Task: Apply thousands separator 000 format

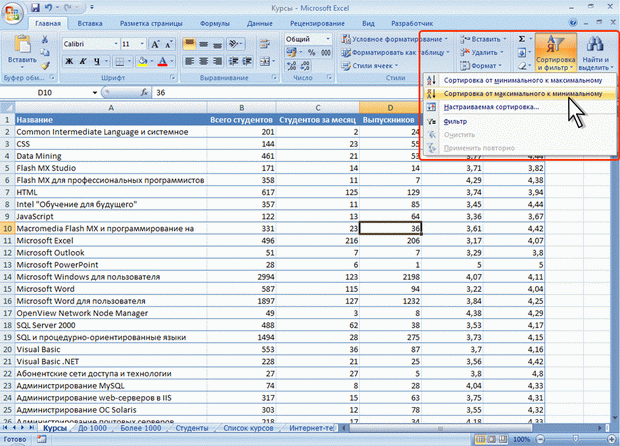Action: coord(326,53)
